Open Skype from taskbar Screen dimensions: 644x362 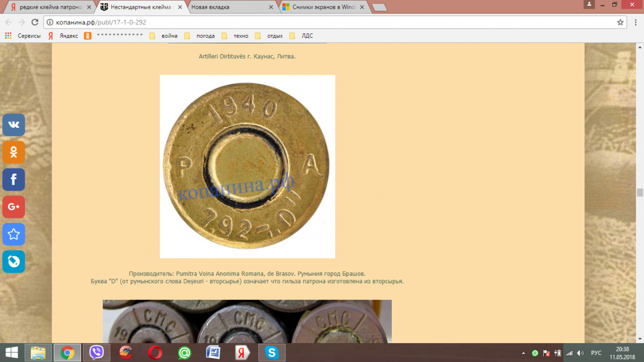click(x=272, y=352)
